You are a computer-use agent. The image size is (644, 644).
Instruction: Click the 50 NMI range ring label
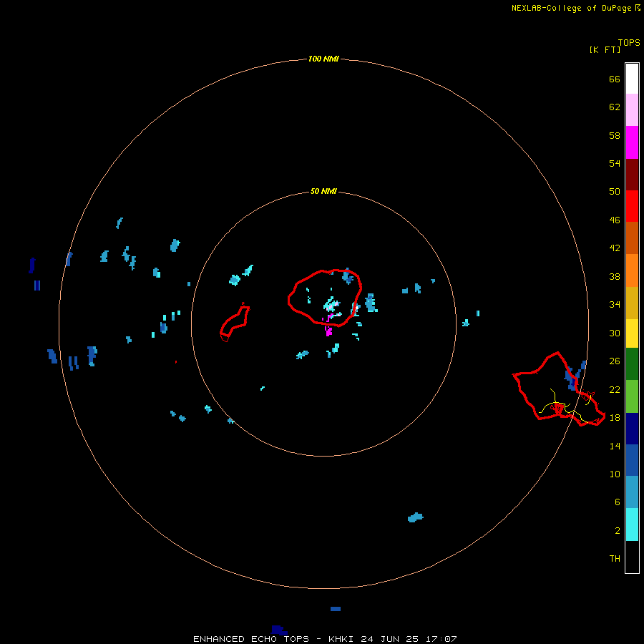coord(323,191)
